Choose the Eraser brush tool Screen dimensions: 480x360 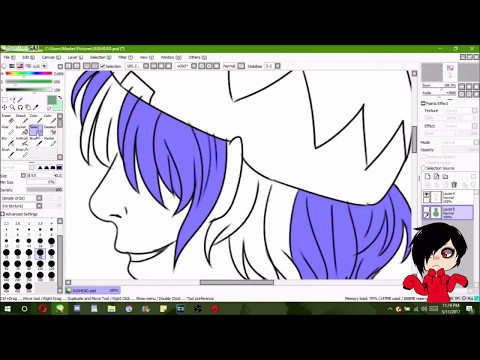tap(8, 119)
